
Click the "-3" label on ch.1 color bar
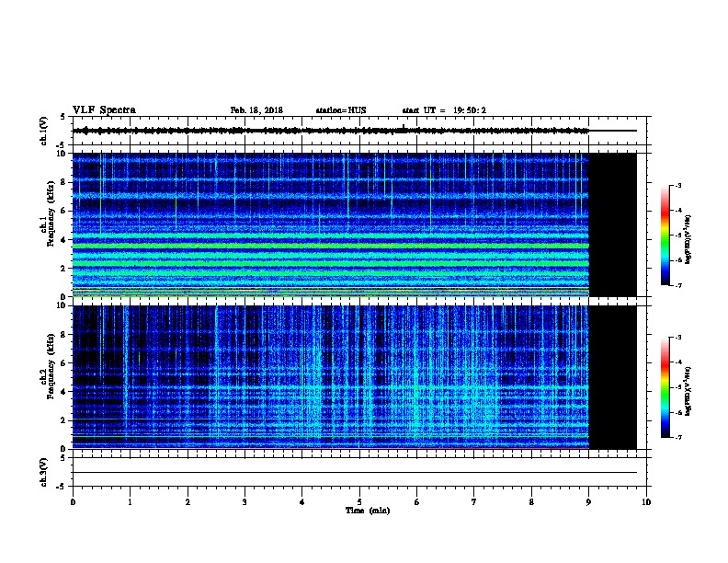pos(677,185)
